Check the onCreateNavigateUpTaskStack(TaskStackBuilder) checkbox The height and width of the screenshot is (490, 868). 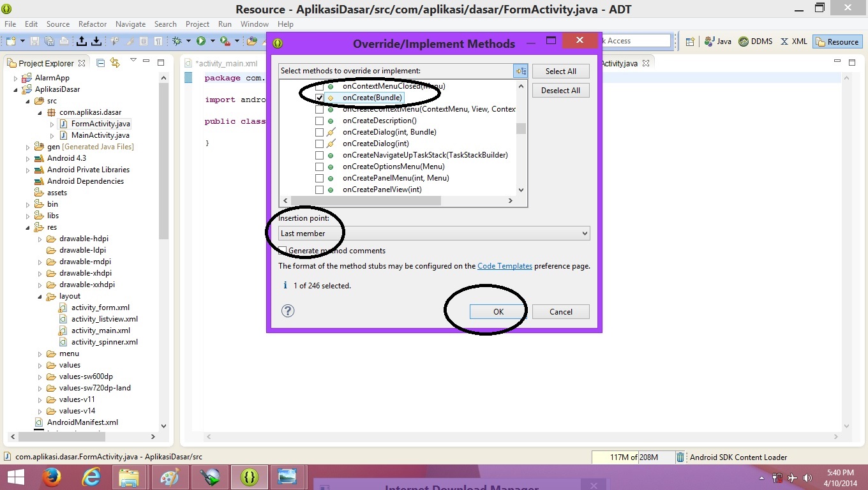(x=320, y=155)
